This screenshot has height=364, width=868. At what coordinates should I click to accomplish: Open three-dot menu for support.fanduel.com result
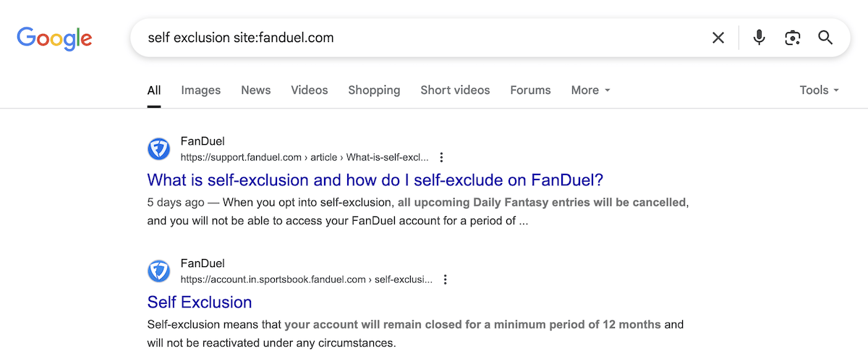pyautogui.click(x=442, y=157)
